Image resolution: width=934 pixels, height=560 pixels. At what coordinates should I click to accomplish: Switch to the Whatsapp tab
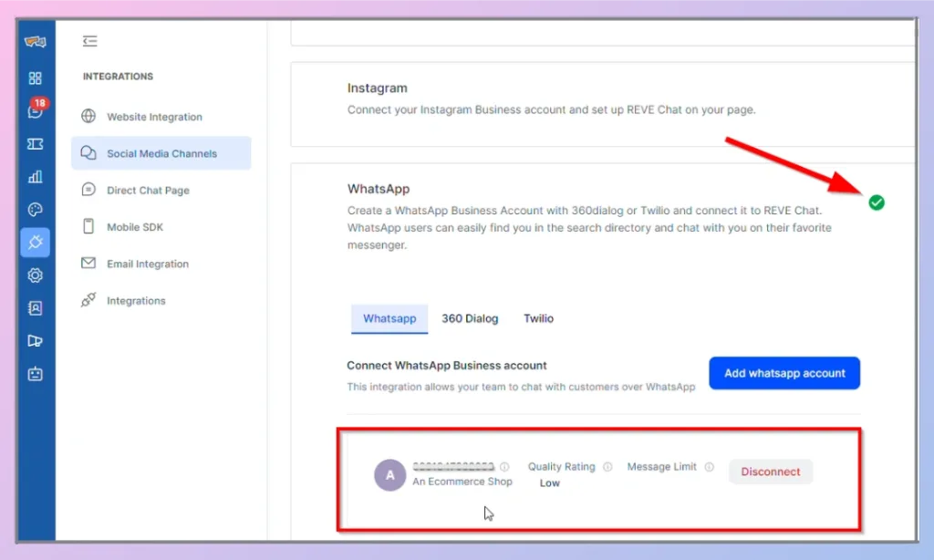click(x=389, y=318)
